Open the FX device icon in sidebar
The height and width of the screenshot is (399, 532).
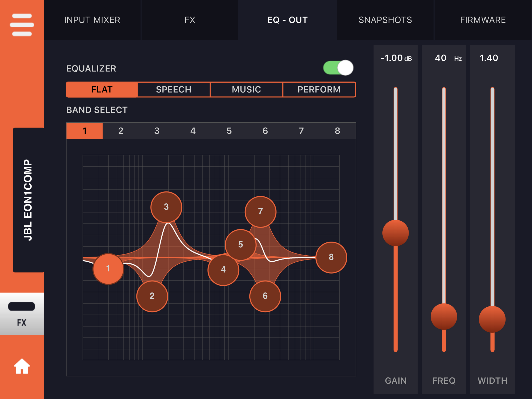pyautogui.click(x=22, y=313)
